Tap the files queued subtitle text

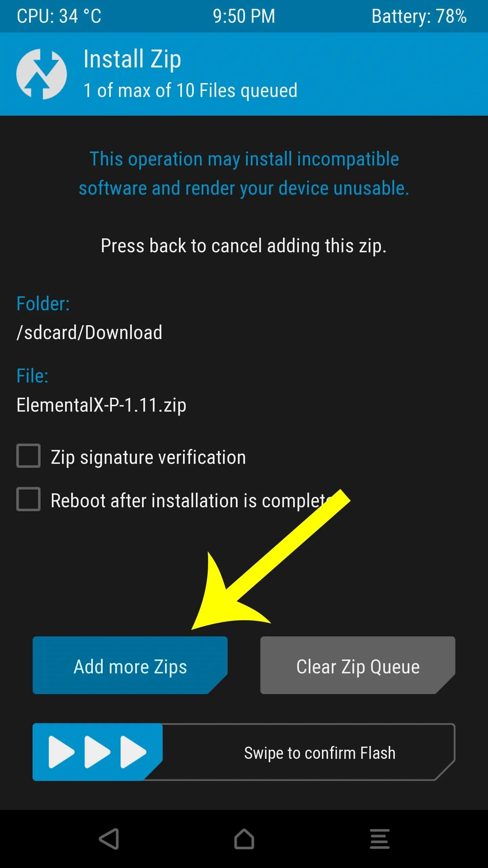click(190, 91)
